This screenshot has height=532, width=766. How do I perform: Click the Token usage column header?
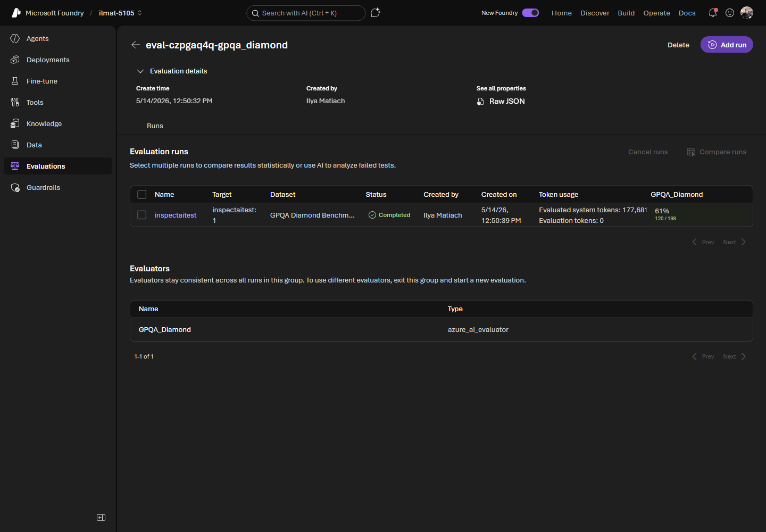coord(559,195)
